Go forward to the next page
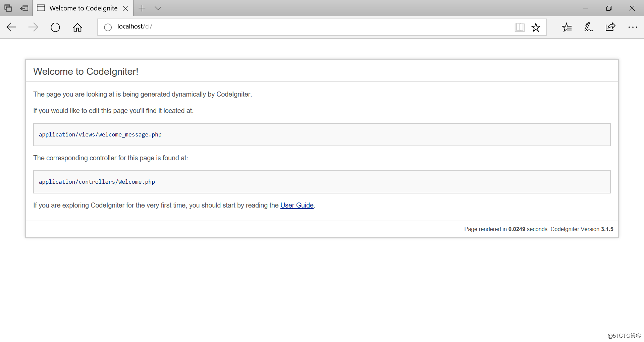Viewport: 644px width, 342px height. coord(33,27)
